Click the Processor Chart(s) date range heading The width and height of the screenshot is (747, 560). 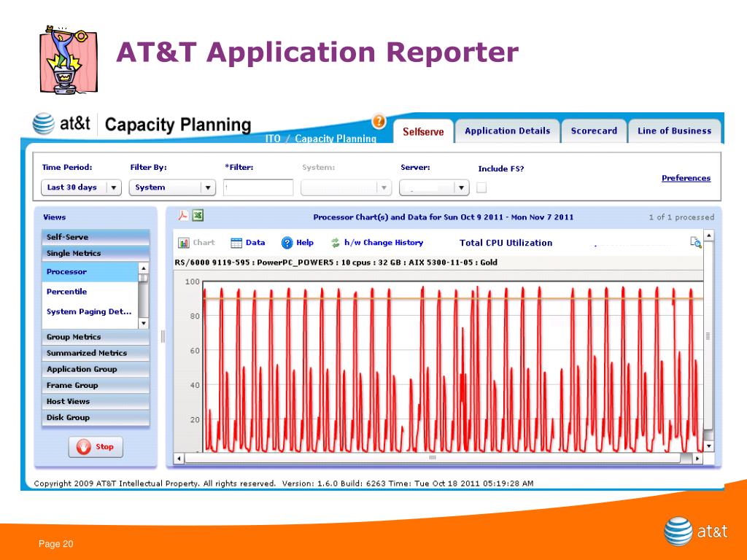click(443, 217)
